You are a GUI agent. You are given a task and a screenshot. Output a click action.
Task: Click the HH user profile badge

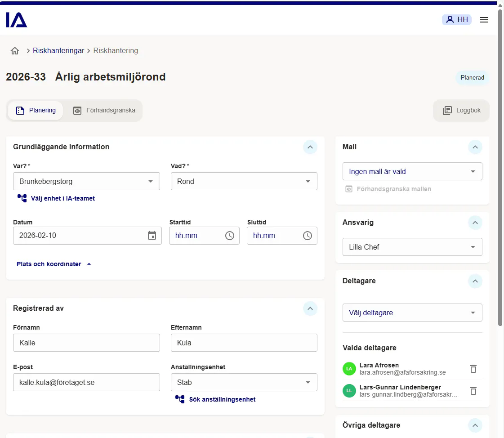coord(457,19)
